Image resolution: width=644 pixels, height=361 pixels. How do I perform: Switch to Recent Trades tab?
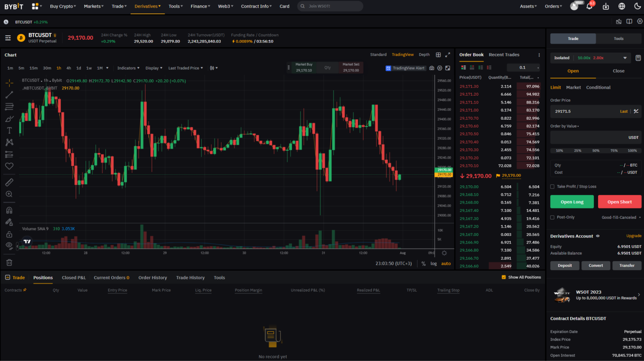(504, 55)
